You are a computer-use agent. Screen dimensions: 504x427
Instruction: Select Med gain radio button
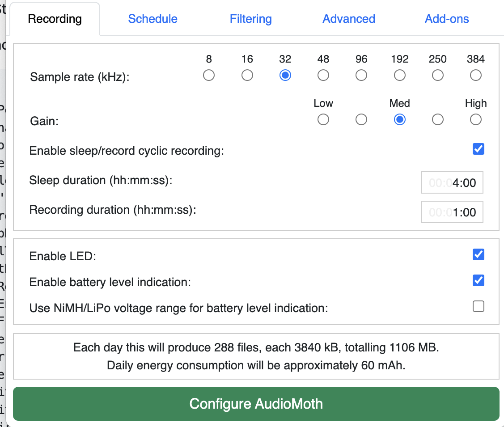tap(399, 119)
